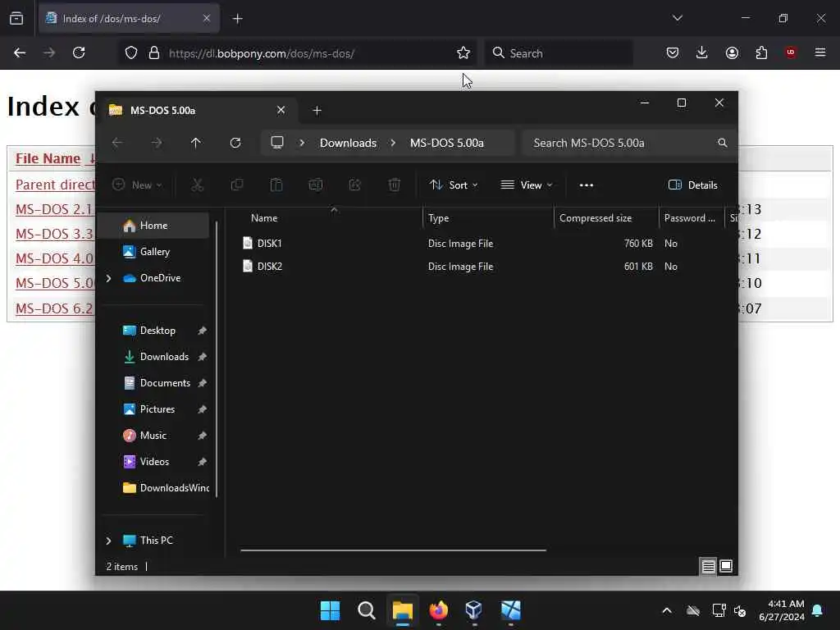Show hidden system tray icons
This screenshot has height=630, width=840.
667,610
